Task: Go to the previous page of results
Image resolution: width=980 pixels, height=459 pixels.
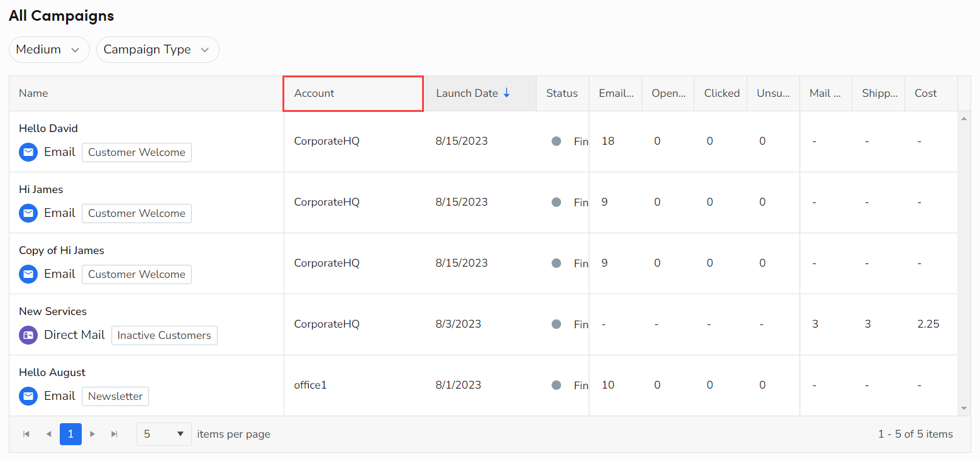Action: 48,434
